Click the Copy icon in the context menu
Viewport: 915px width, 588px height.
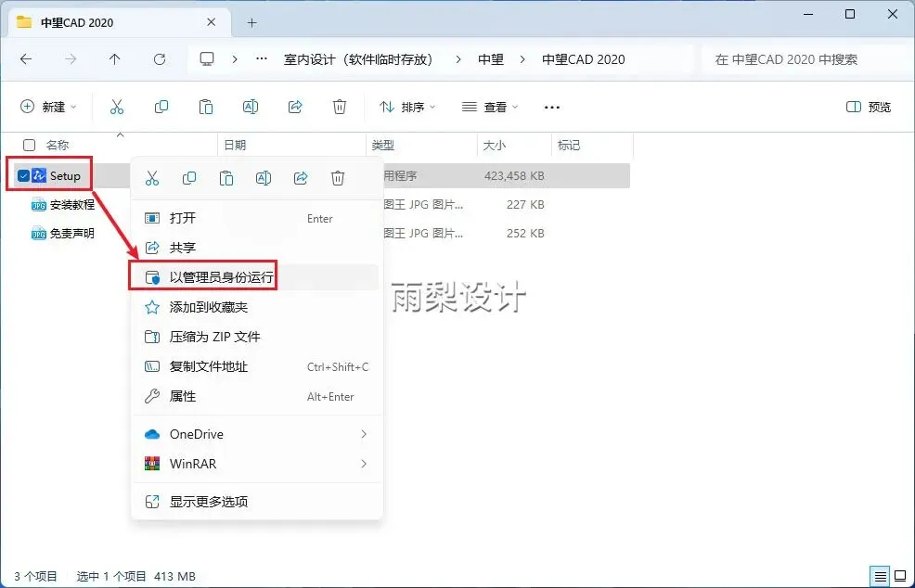(189, 178)
